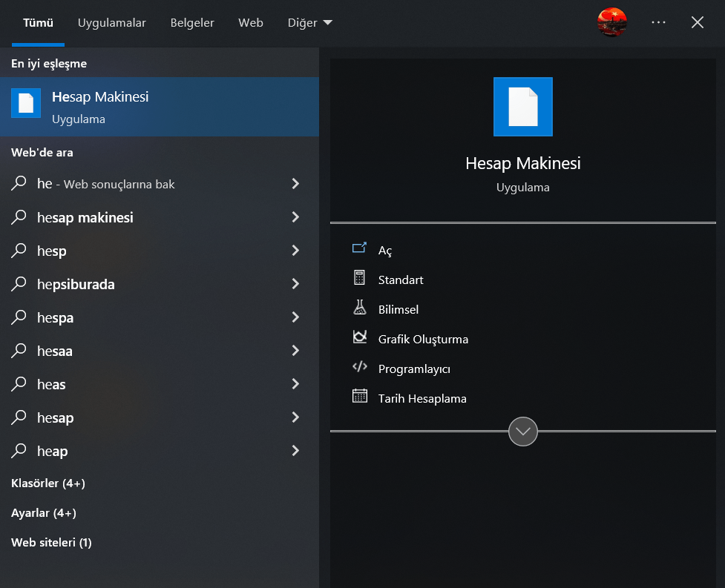Expand arrow for 'hepsiburada' suggestion

(295, 283)
